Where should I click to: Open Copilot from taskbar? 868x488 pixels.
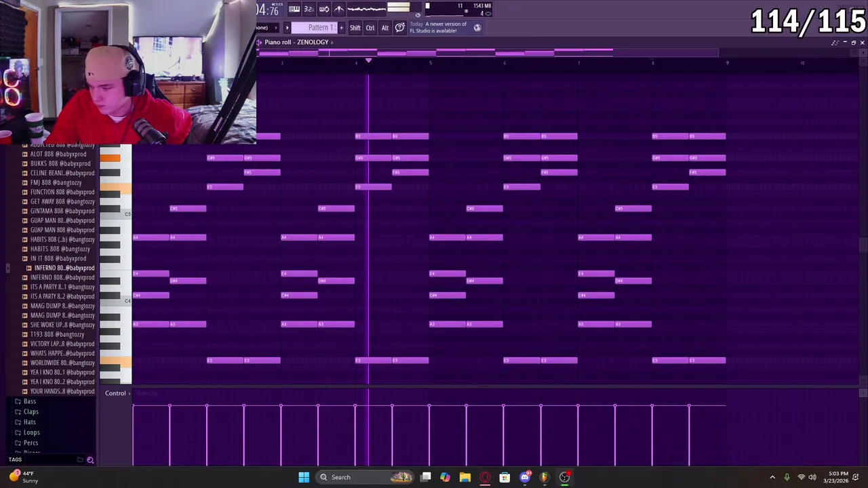(x=445, y=477)
